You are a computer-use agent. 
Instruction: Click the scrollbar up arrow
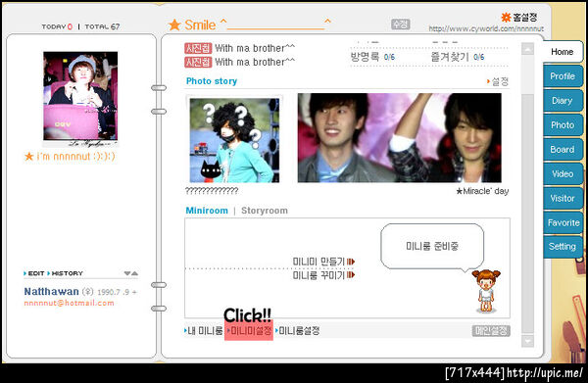(x=527, y=49)
